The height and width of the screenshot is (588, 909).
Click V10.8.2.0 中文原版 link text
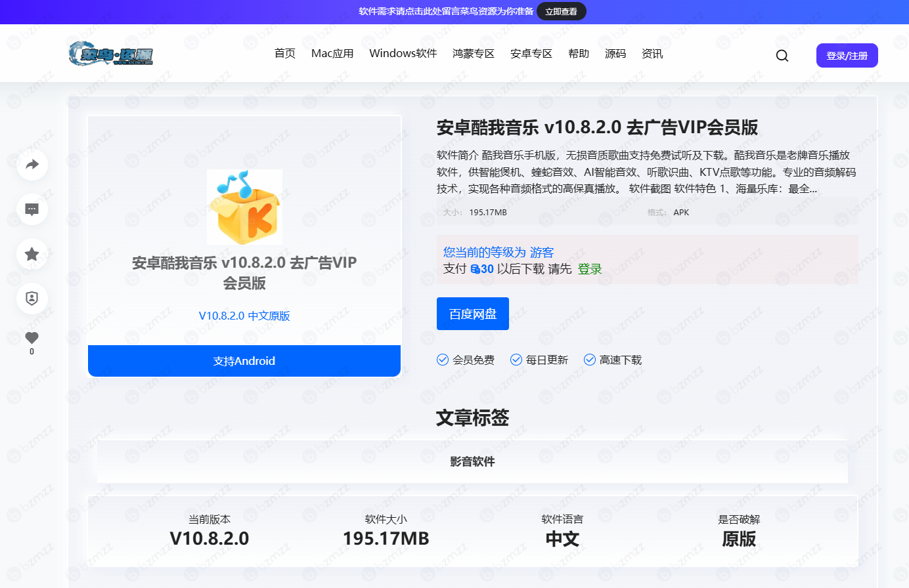244,316
